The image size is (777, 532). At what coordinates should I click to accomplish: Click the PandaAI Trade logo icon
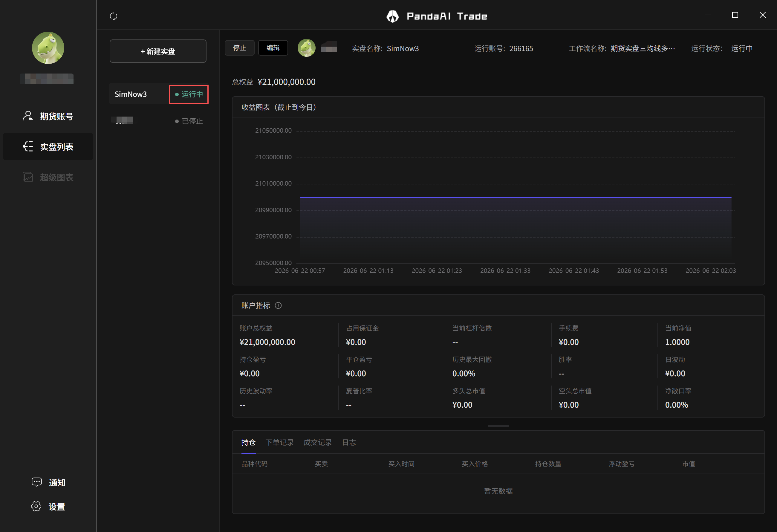[392, 16]
